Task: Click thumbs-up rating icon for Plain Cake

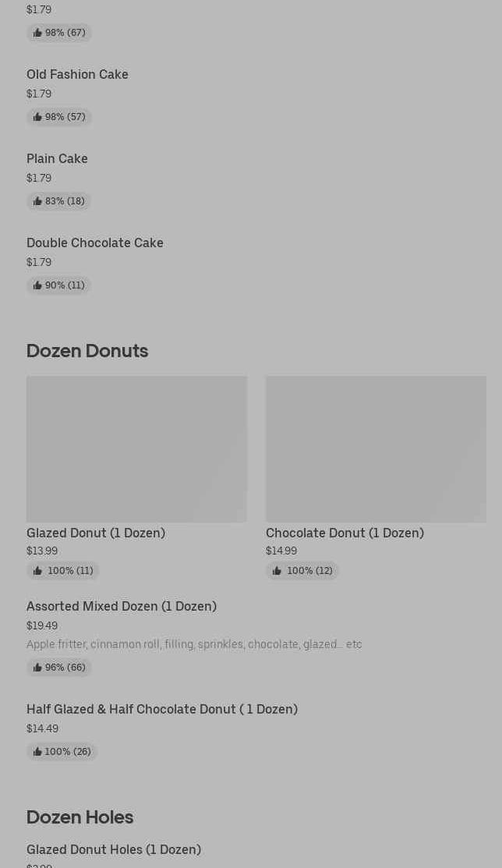Action: (37, 201)
